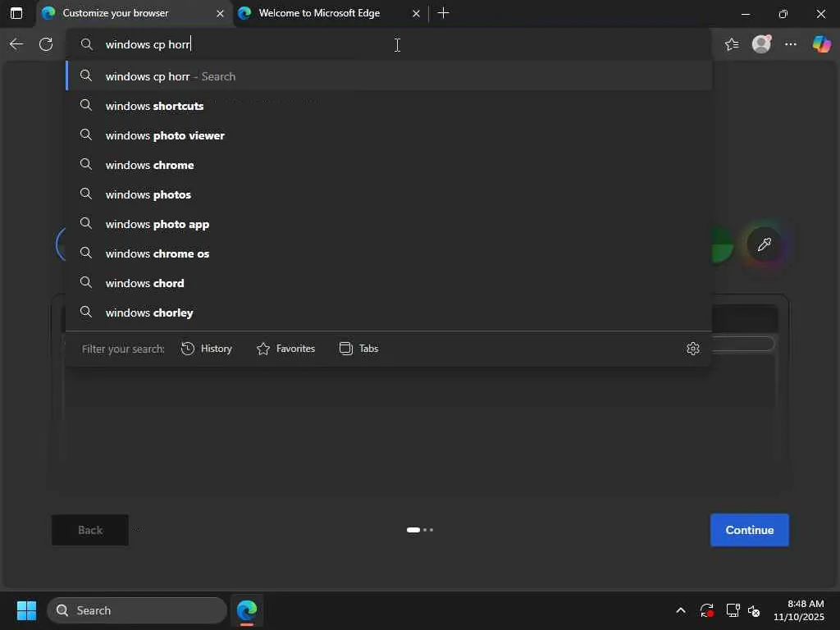Click the Back button
Image resolution: width=840 pixels, height=630 pixels.
[90, 529]
